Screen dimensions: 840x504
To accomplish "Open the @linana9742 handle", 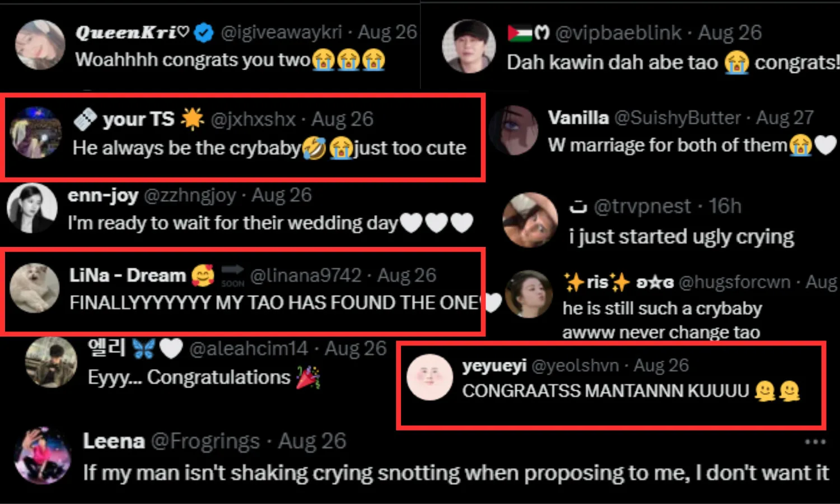I will (x=306, y=276).
